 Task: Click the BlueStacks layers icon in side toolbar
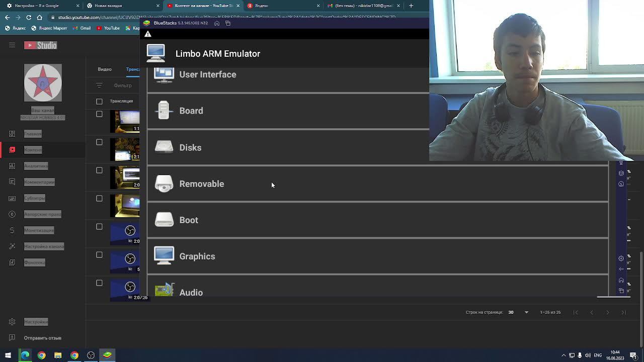[x=621, y=173]
